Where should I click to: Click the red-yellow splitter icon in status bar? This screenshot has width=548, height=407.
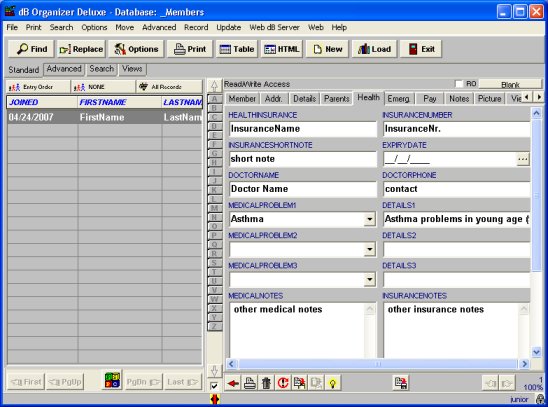pos(215,399)
